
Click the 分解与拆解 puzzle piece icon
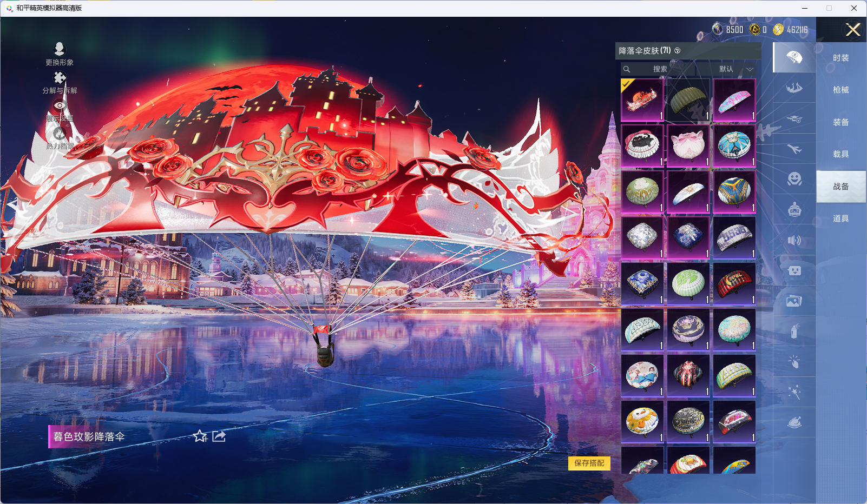pyautogui.click(x=60, y=78)
